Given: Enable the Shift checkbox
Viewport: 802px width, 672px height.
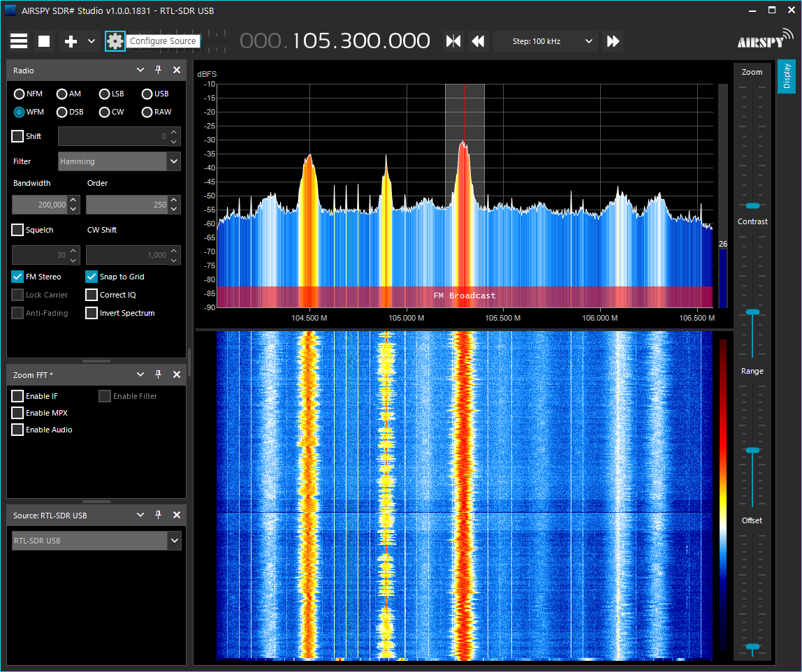Looking at the screenshot, I should (x=17, y=136).
